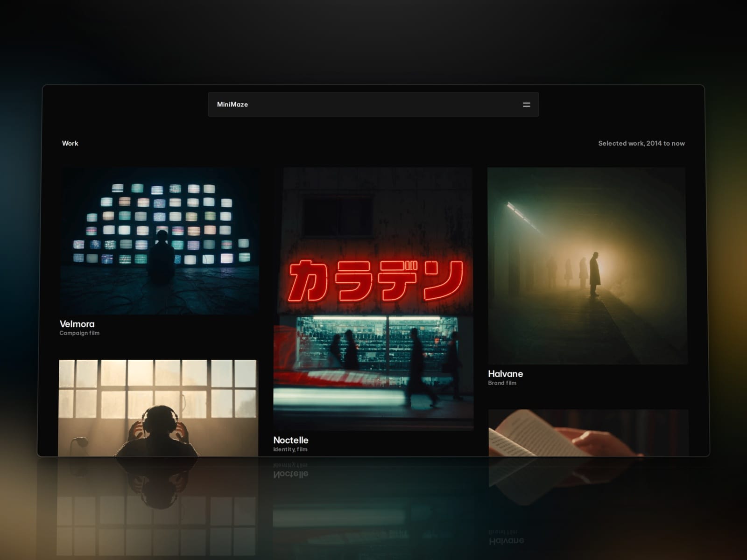This screenshot has height=560, width=747.
Task: Click the Work section heading
Action: (x=70, y=143)
